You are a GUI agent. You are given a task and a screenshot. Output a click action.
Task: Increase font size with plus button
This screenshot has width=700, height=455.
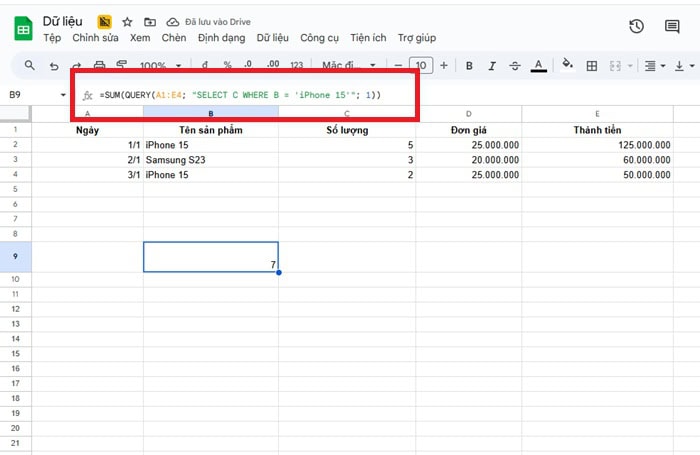point(443,66)
